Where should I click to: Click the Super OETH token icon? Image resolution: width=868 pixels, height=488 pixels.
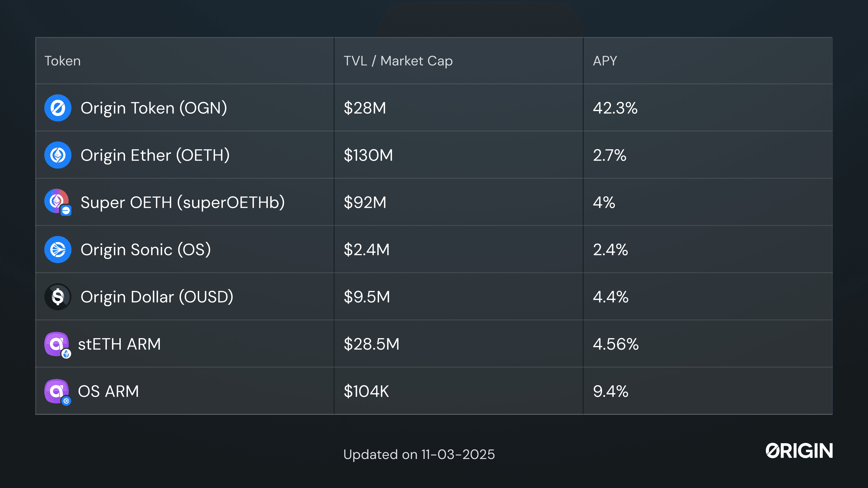[57, 201]
